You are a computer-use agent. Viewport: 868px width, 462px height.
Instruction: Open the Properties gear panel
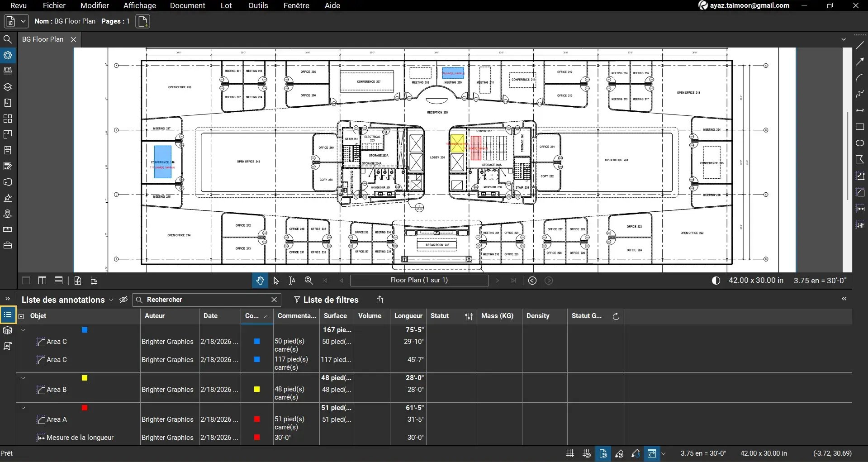point(8,55)
